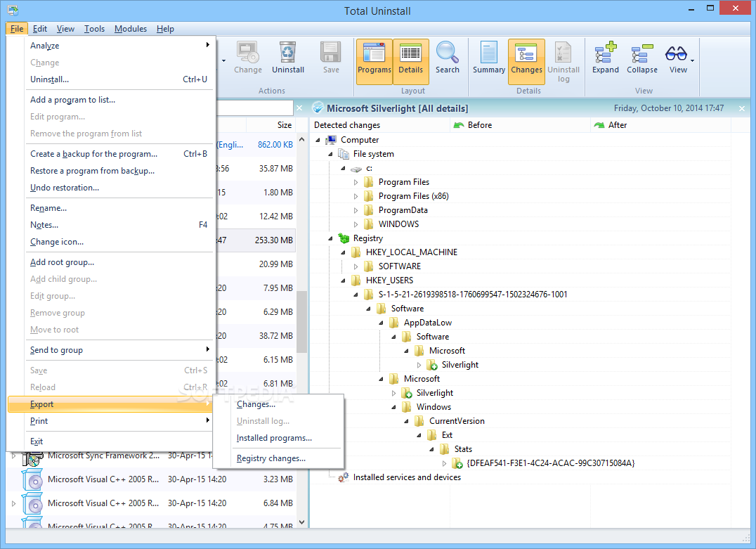Image resolution: width=756 pixels, height=549 pixels.
Task: Click icon of Microsoft Visual C++ 6.84 MB
Action: coord(33,503)
